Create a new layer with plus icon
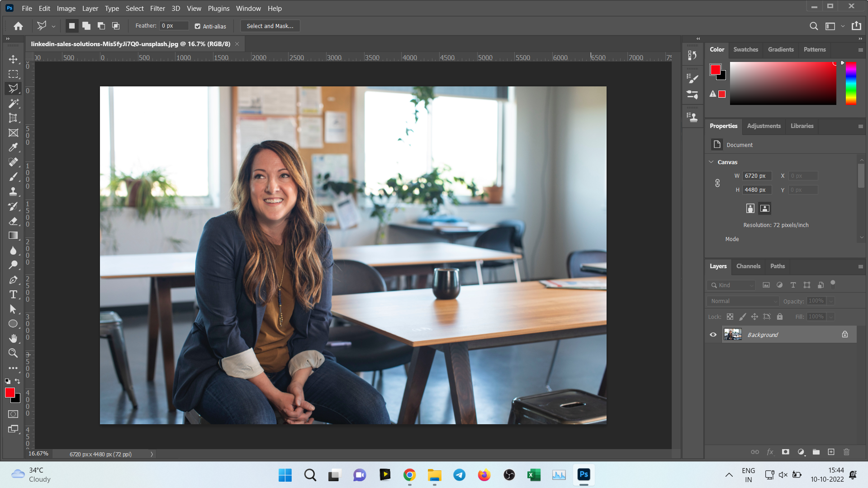Viewport: 868px width, 488px height. (831, 452)
